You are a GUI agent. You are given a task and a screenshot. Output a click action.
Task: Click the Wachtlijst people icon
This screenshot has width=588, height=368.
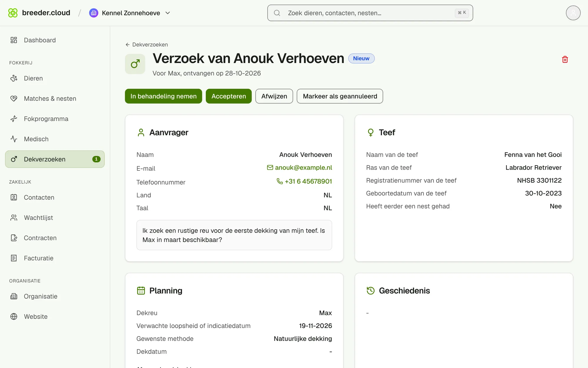[x=14, y=218]
